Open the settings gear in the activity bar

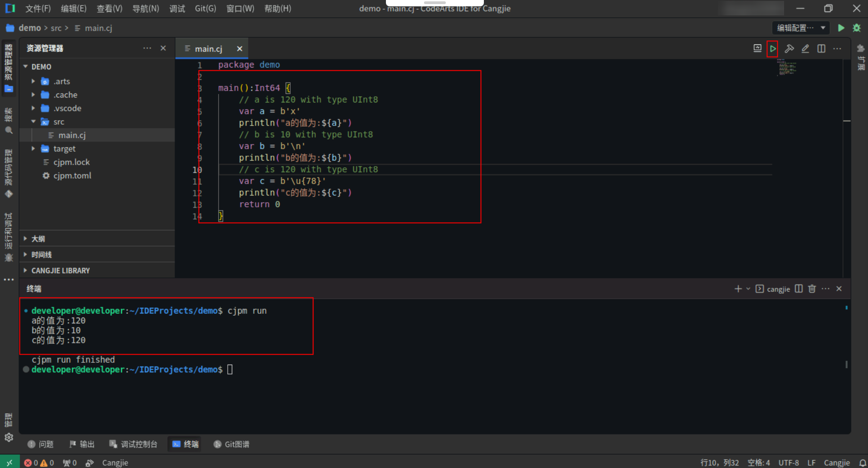pos(9,437)
